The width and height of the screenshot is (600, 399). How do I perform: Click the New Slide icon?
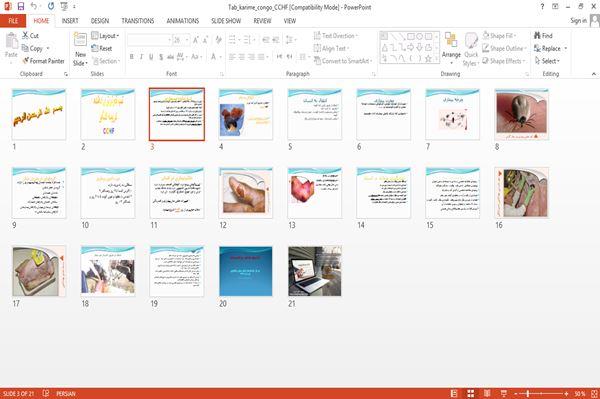[80, 40]
